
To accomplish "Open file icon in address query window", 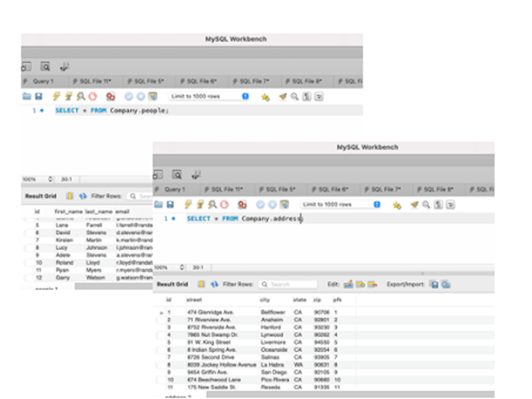I will tap(159, 205).
